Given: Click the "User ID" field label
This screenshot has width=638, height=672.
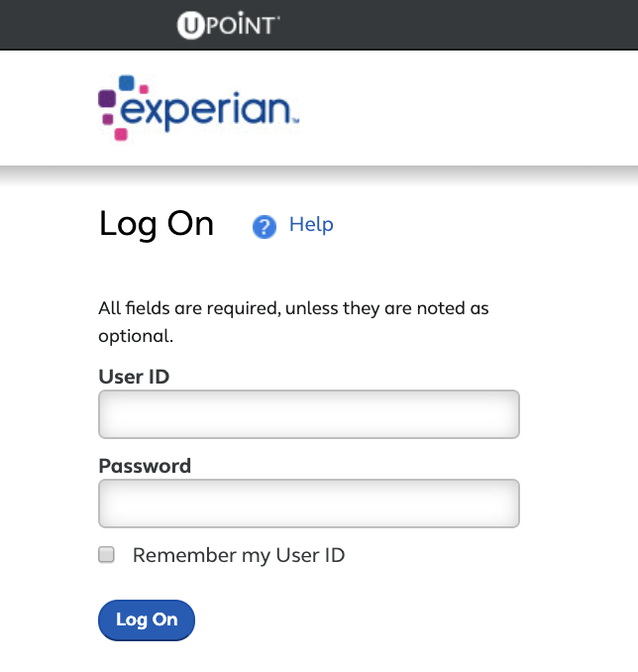Looking at the screenshot, I should 134,377.
